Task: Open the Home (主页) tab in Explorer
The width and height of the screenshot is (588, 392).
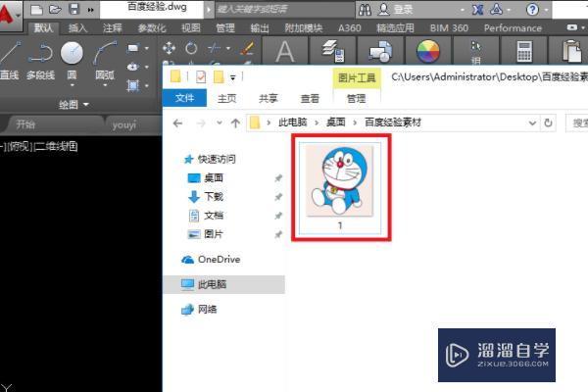Action: tap(227, 99)
